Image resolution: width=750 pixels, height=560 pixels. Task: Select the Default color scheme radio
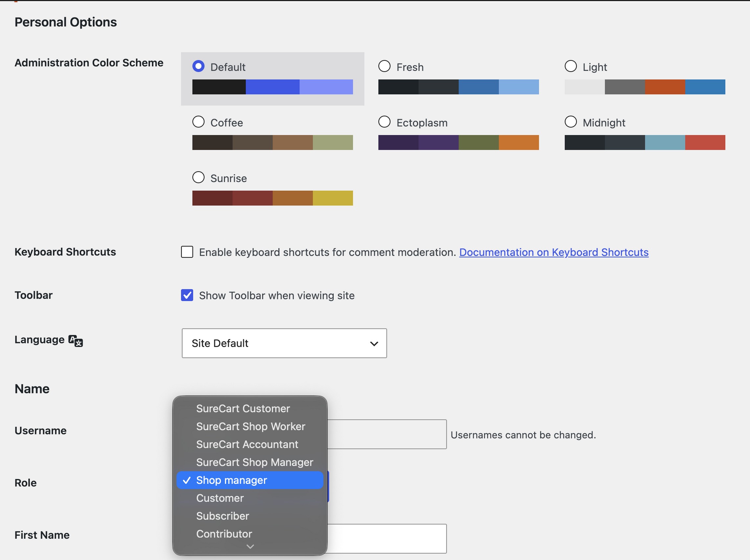198,66
